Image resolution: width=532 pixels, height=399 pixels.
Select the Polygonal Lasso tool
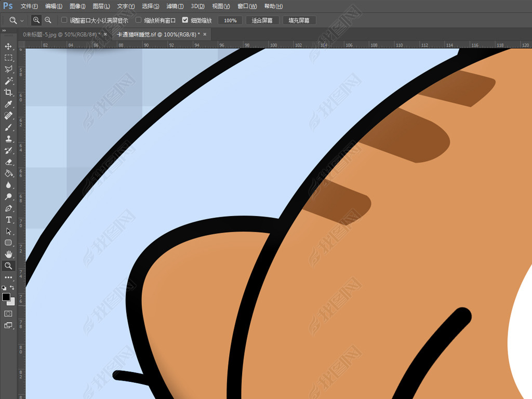pyautogui.click(x=8, y=69)
